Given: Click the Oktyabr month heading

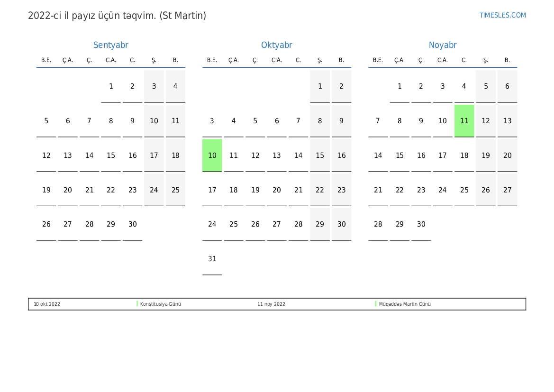Looking at the screenshot, I should [x=276, y=45].
